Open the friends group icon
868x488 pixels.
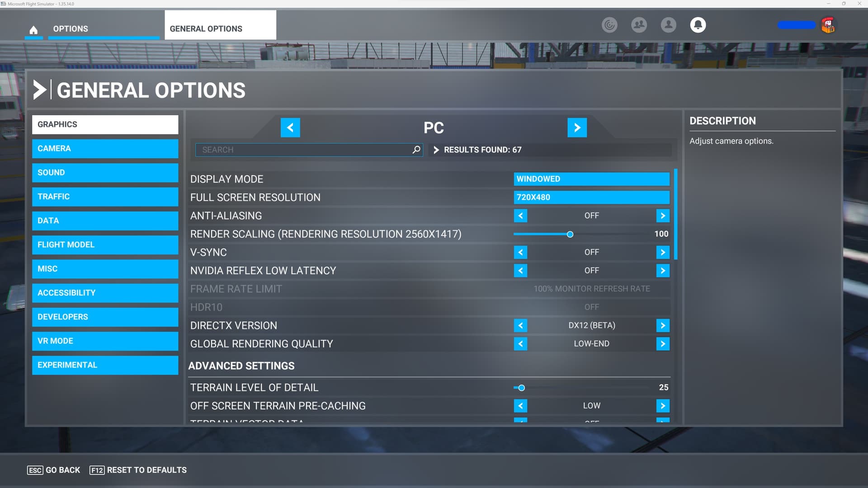pos(639,25)
